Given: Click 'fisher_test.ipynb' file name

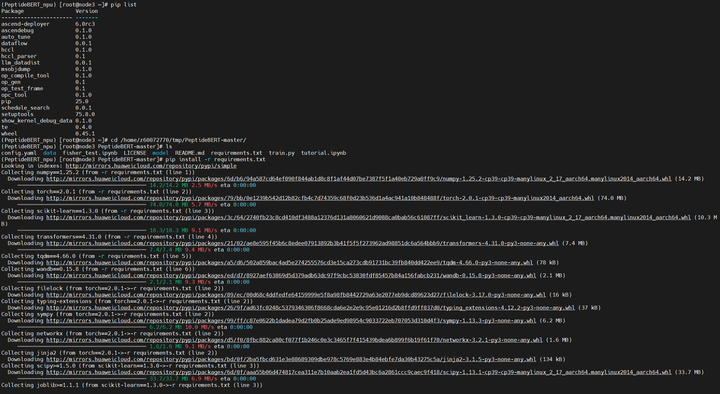Looking at the screenshot, I should (x=90, y=153).
